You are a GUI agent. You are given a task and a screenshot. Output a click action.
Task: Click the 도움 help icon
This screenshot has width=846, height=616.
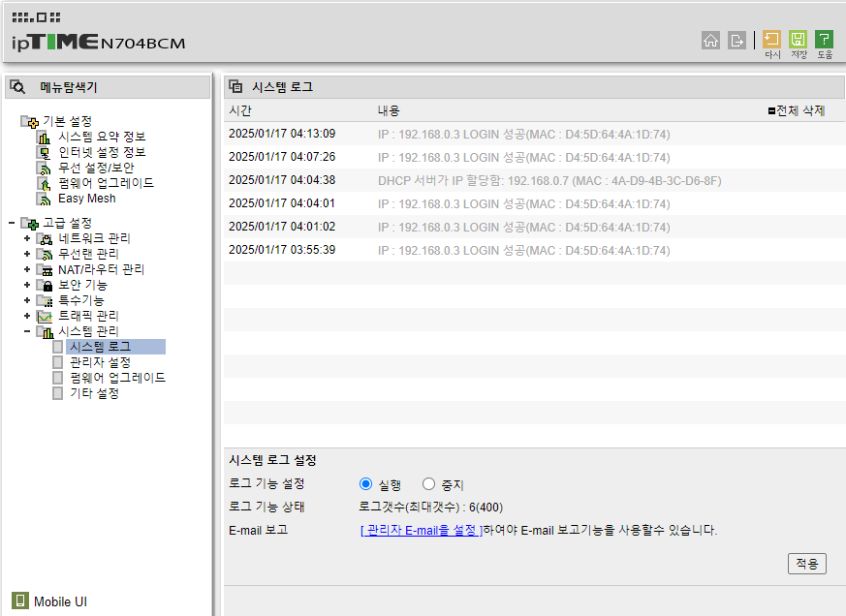(825, 40)
